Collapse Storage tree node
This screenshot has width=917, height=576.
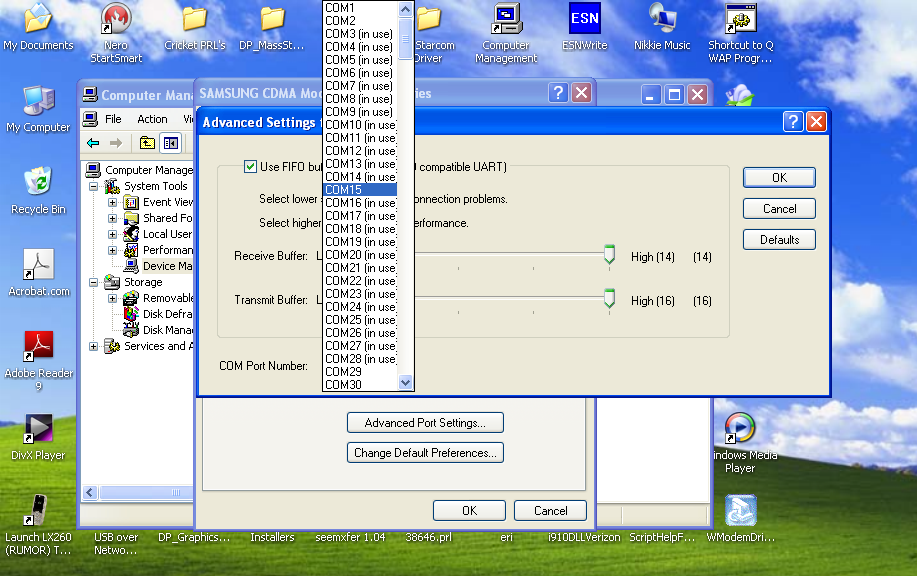click(94, 282)
